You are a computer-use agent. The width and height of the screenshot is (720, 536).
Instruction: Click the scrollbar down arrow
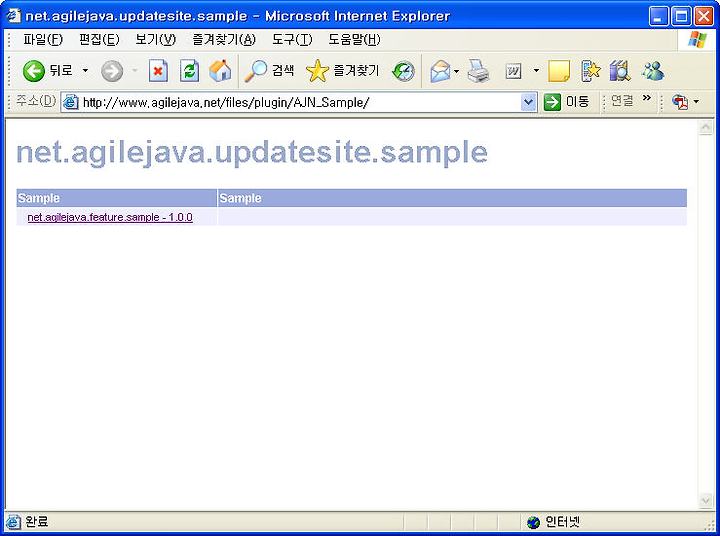pos(705,500)
